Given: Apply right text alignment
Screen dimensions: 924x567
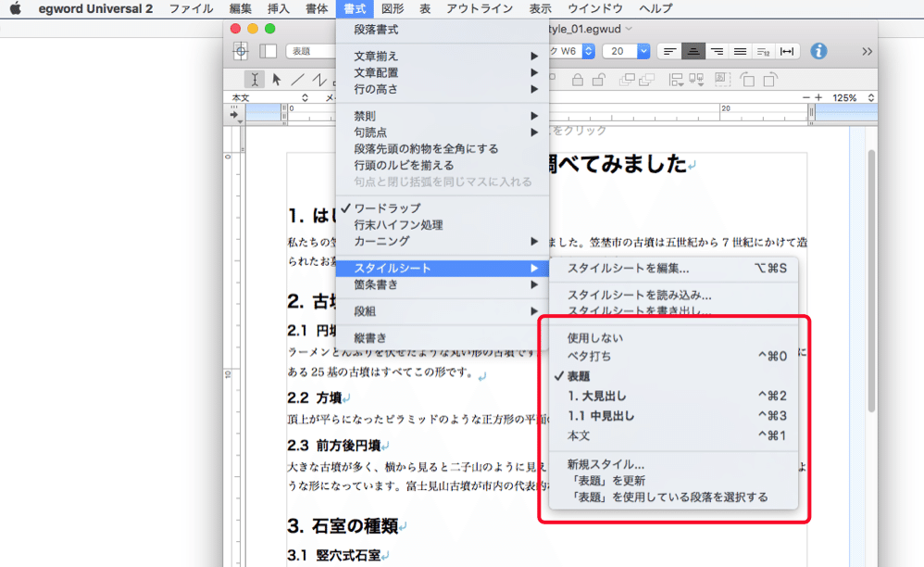Looking at the screenshot, I should pyautogui.click(x=718, y=52).
